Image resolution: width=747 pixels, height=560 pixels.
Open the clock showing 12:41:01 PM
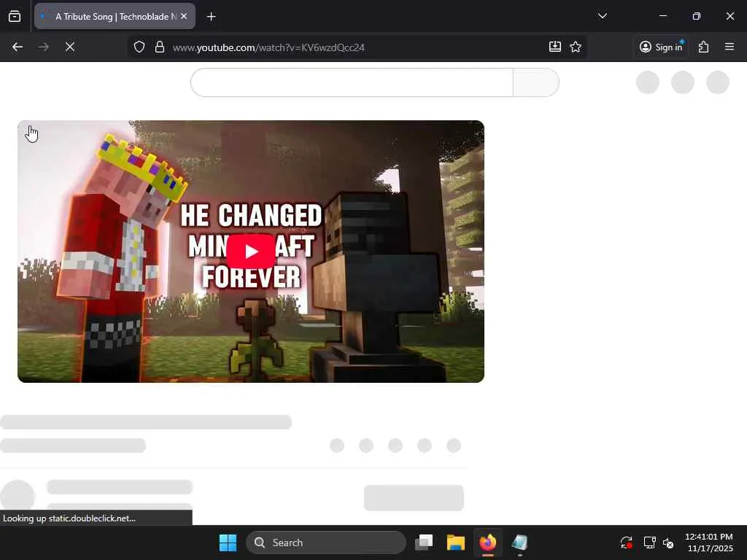click(709, 542)
